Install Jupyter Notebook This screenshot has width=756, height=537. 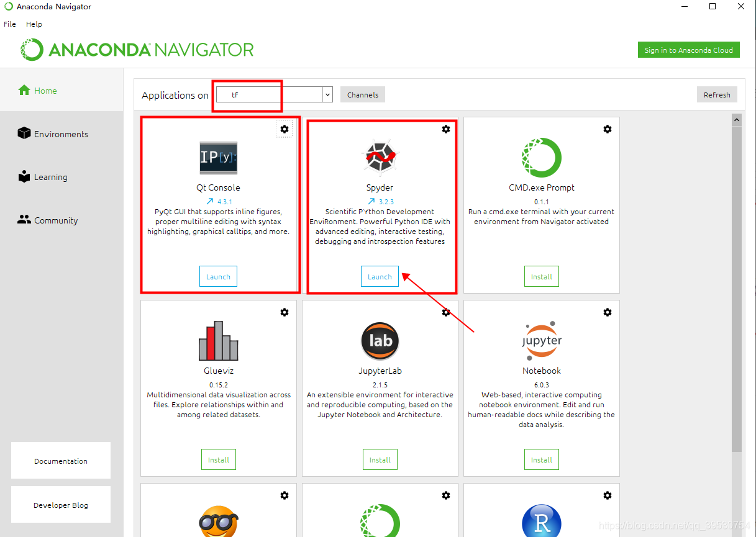click(x=542, y=460)
